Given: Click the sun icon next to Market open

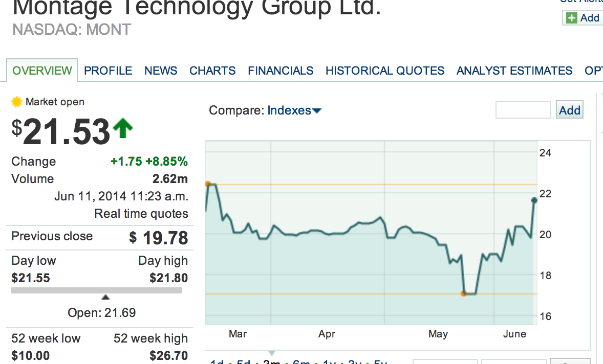Looking at the screenshot, I should point(17,102).
